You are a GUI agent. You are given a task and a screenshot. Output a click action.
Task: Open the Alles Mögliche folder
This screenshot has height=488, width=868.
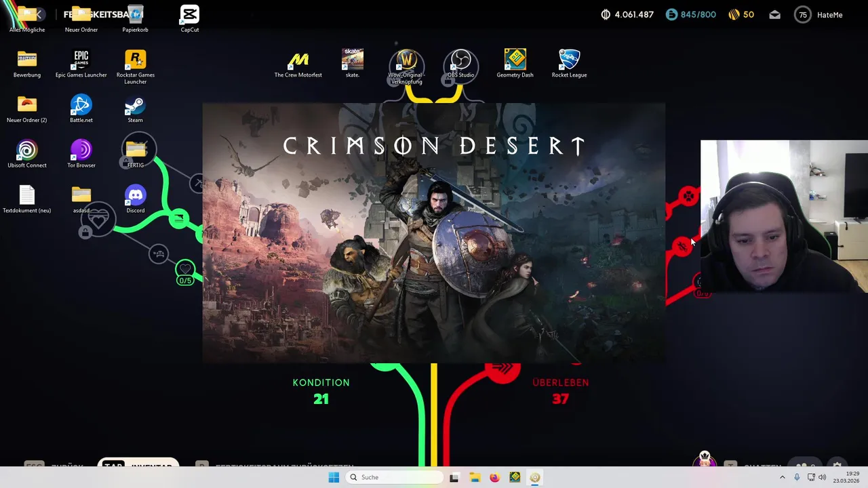click(x=27, y=19)
